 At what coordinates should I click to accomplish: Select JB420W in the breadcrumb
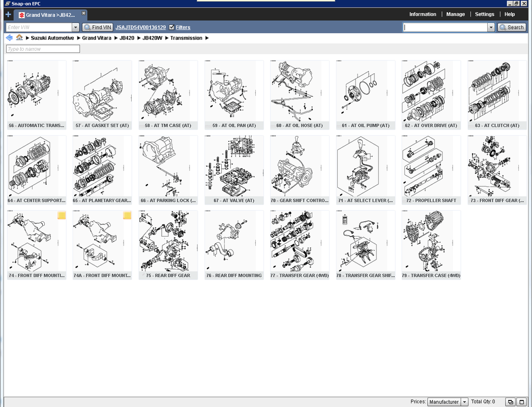[x=153, y=38]
